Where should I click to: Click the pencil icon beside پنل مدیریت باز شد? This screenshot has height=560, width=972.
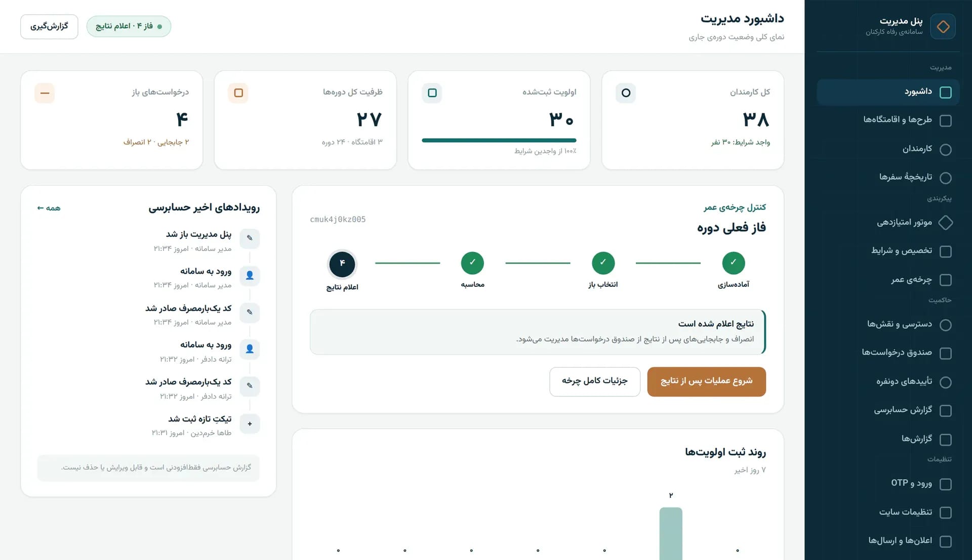[x=250, y=238]
